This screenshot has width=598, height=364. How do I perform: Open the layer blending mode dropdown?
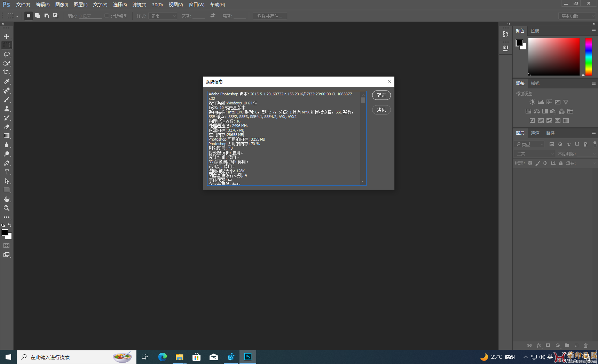(534, 154)
